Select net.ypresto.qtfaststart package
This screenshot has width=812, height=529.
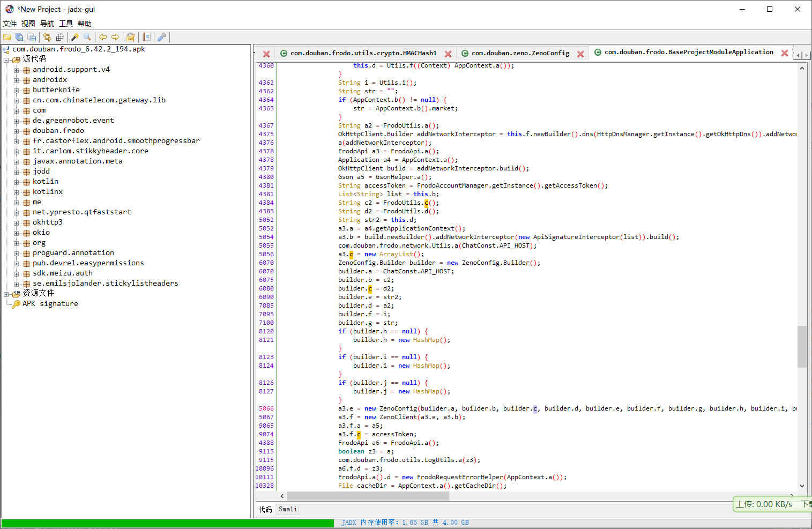tap(82, 212)
